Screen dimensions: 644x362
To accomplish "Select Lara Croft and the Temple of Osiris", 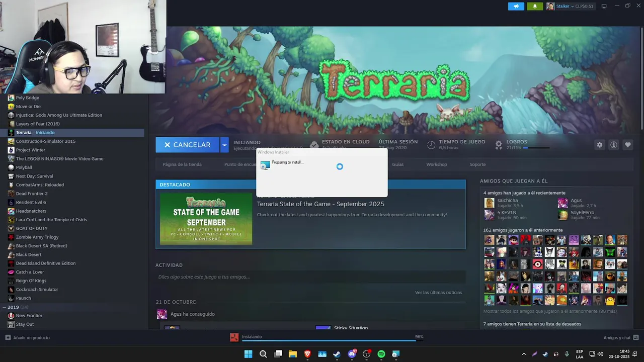I will [x=51, y=220].
